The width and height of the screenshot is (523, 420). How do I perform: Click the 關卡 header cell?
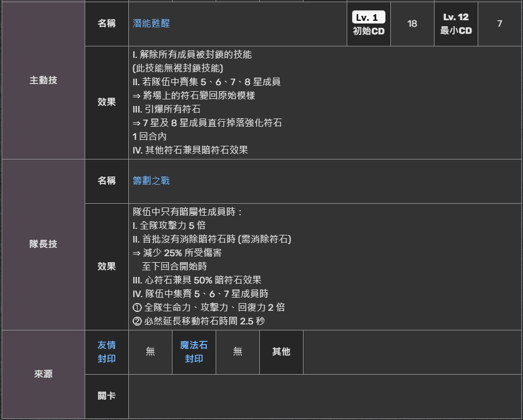coord(106,396)
